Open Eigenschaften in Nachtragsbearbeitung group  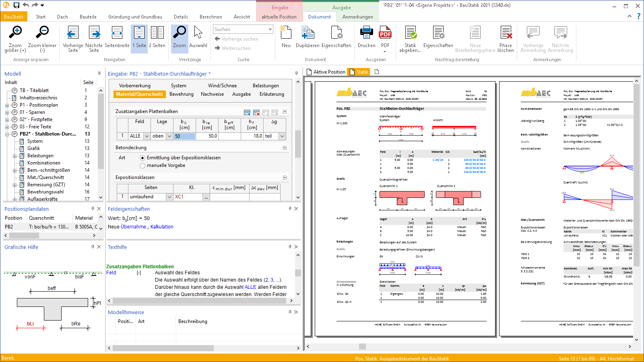coord(438,33)
